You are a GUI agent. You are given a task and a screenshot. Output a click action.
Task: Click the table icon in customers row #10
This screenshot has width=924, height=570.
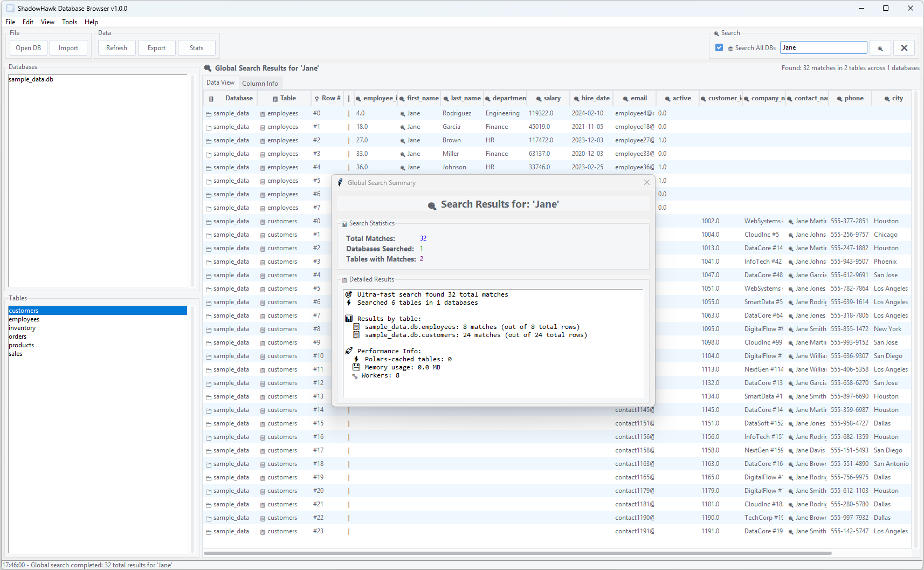click(263, 356)
